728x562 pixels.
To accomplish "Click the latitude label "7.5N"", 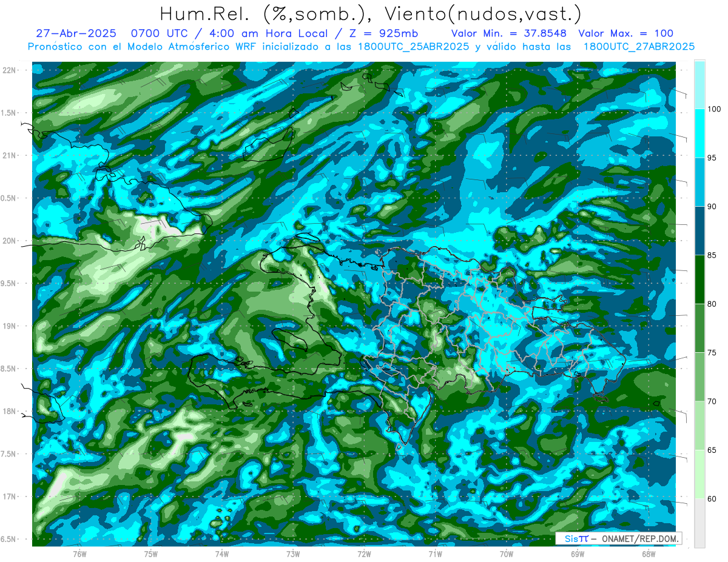I will click(8, 454).
